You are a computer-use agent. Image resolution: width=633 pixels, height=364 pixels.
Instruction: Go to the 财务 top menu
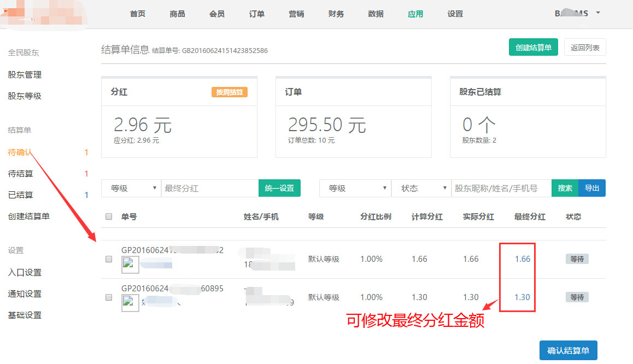point(336,14)
